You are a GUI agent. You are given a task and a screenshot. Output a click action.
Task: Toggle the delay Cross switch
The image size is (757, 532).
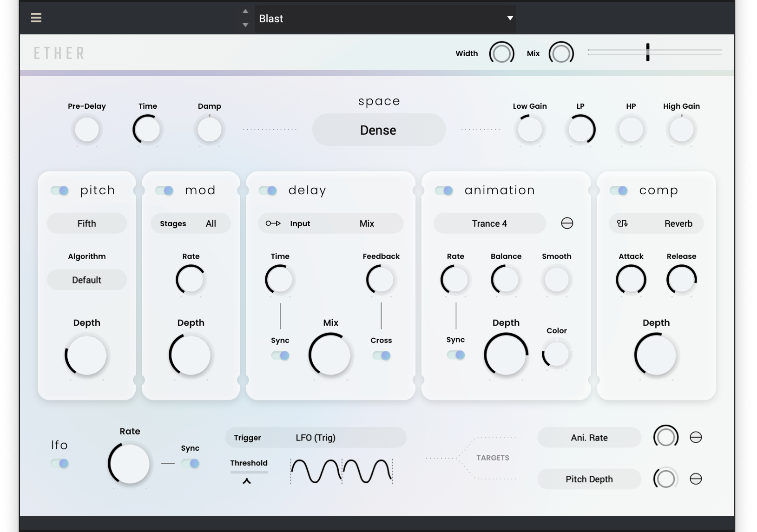(382, 355)
